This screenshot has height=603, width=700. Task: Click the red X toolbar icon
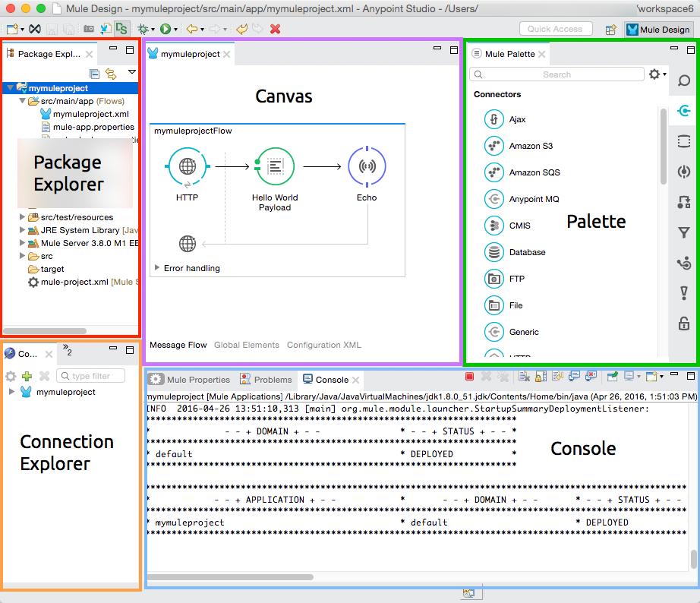[x=276, y=29]
